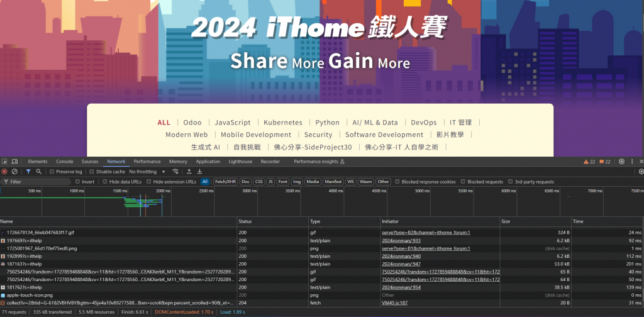Filter requests by Font
Image resolution: width=644 pixels, height=317 pixels.
(x=282, y=182)
